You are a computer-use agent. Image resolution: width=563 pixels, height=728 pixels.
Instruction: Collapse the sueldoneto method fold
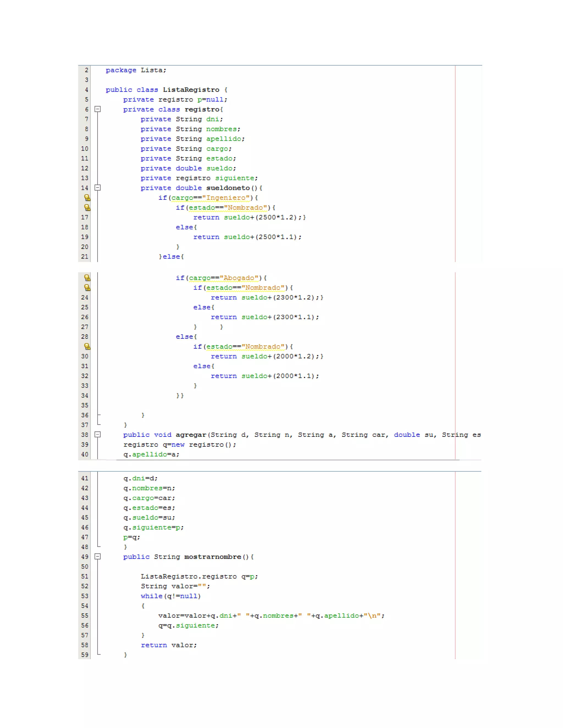tap(98, 188)
